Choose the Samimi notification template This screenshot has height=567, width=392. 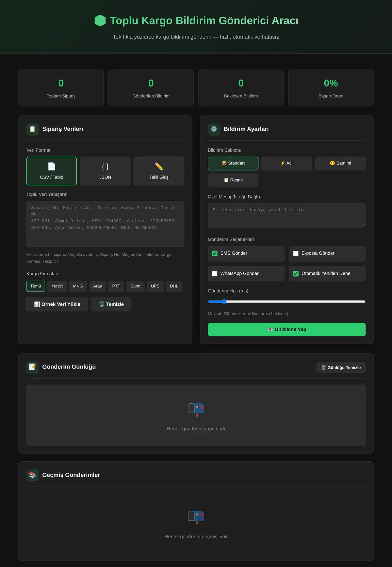point(340,163)
